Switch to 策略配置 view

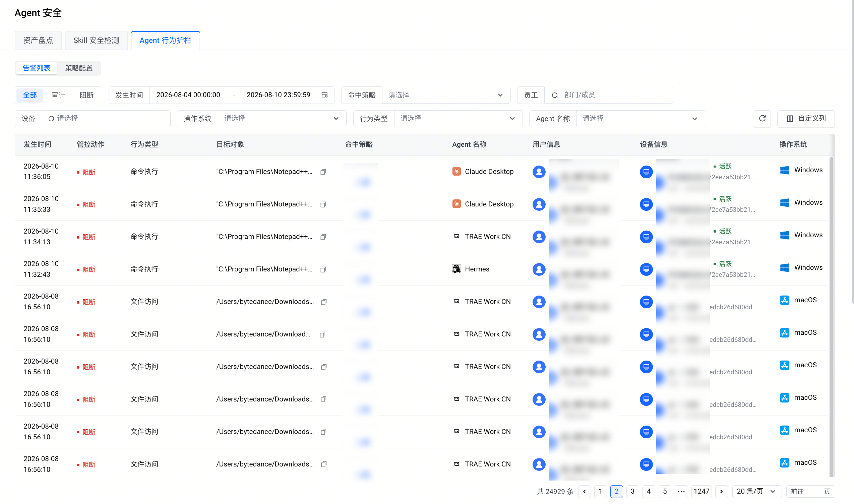click(x=79, y=68)
